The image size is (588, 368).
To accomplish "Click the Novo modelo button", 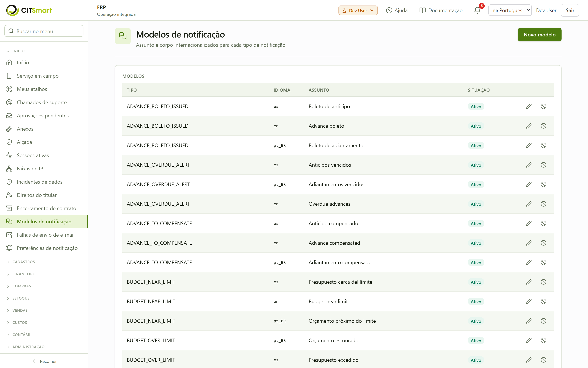I will 539,35.
